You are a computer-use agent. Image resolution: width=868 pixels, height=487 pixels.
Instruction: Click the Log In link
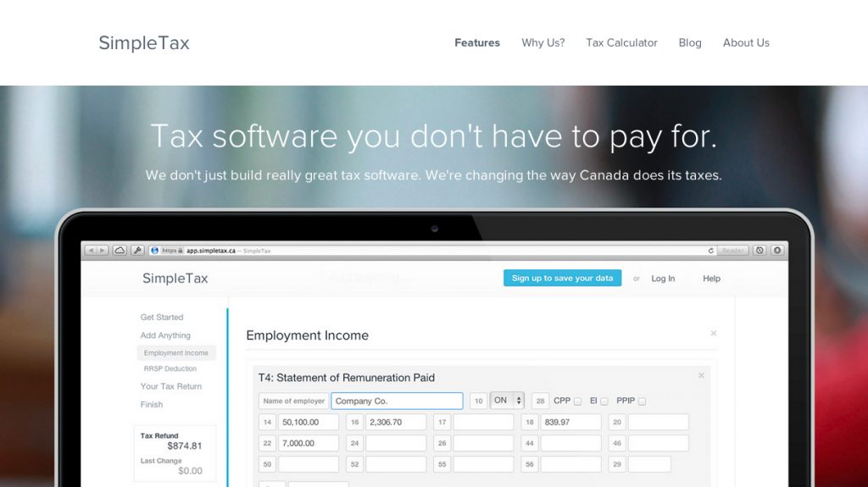pos(663,279)
